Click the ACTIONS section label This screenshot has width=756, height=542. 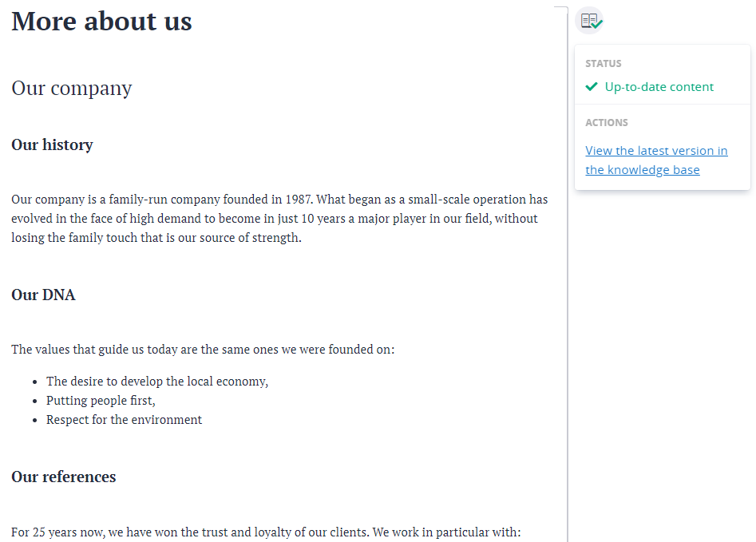pyautogui.click(x=607, y=123)
